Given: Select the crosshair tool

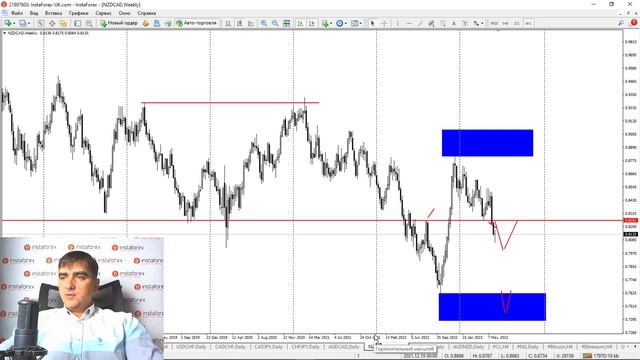Looking at the screenshot, I should [384, 23].
